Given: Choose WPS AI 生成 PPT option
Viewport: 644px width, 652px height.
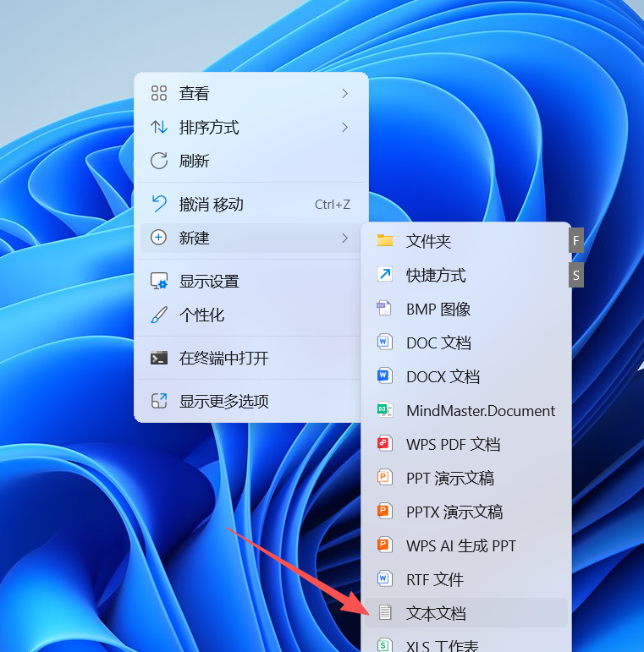Looking at the screenshot, I should tap(460, 545).
